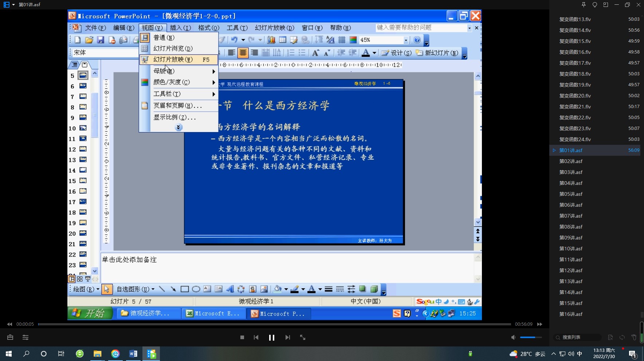Click the 新幻灯片(N) new slide button
This screenshot has width=644, height=361.
tap(437, 53)
